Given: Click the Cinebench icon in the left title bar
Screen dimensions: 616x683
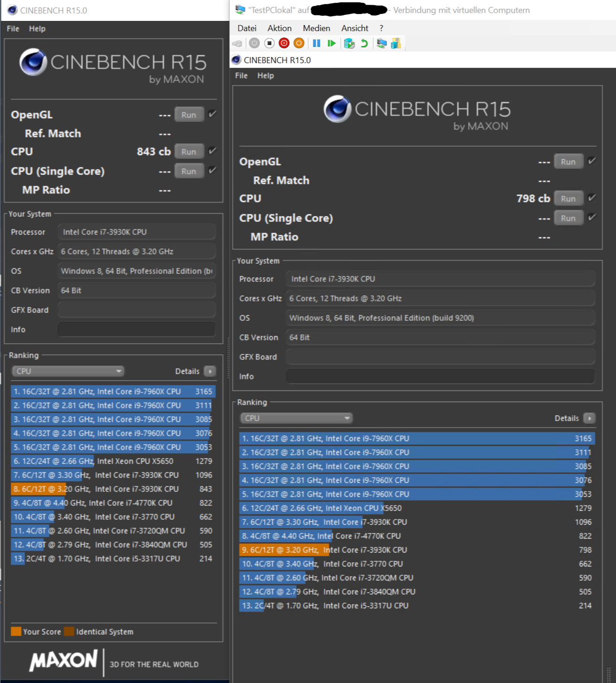Looking at the screenshot, I should pos(13,10).
